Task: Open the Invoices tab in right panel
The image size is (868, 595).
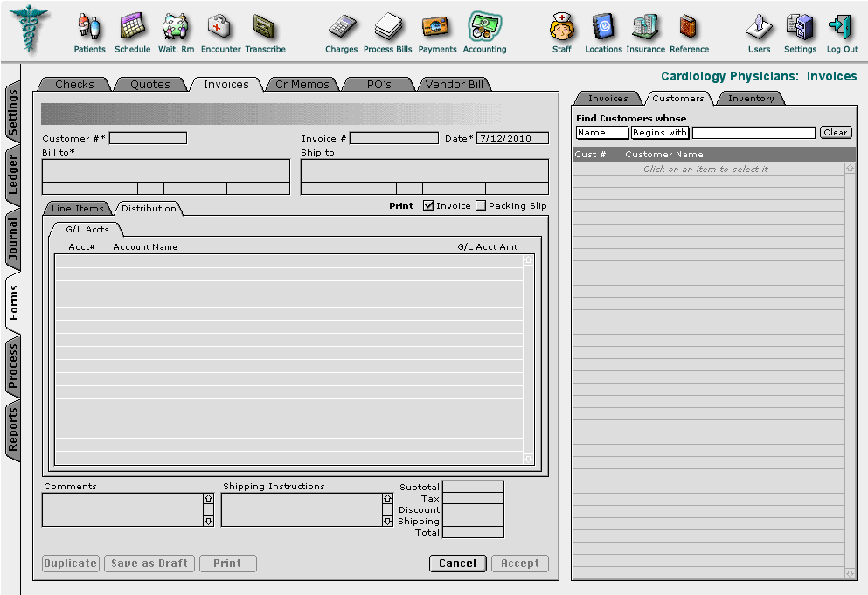Action: [x=608, y=99]
